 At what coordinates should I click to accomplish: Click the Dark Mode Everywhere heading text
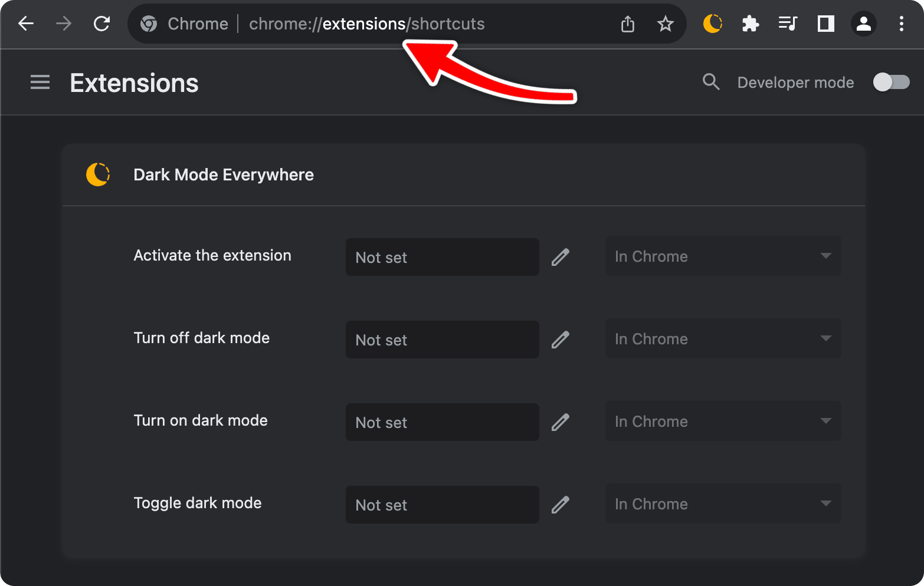point(224,175)
